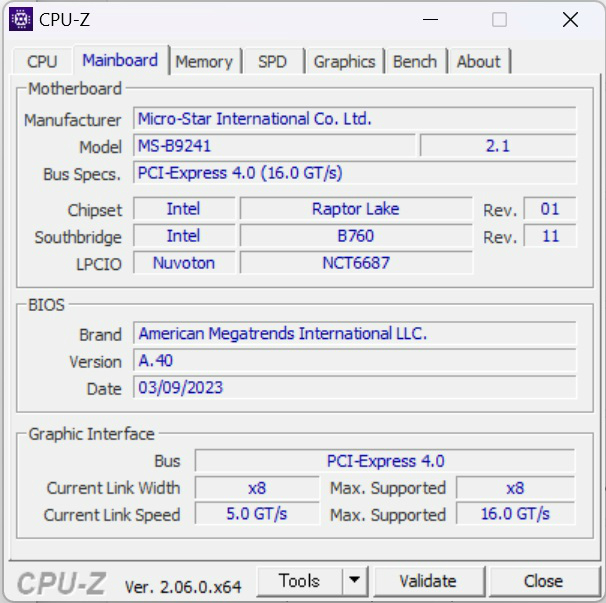Close the CPU-Z window via X
This screenshot has height=603, width=606.
click(x=570, y=19)
